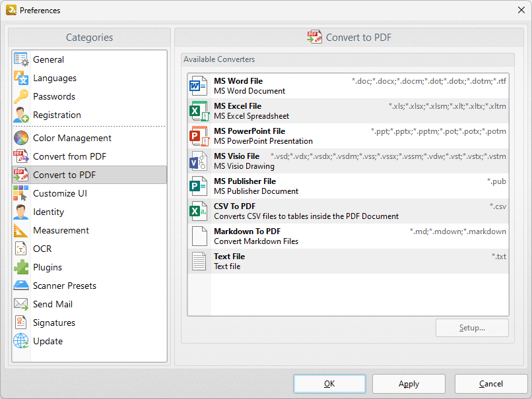Select the Identity category
Image resolution: width=532 pixels, height=399 pixels.
[x=49, y=212]
